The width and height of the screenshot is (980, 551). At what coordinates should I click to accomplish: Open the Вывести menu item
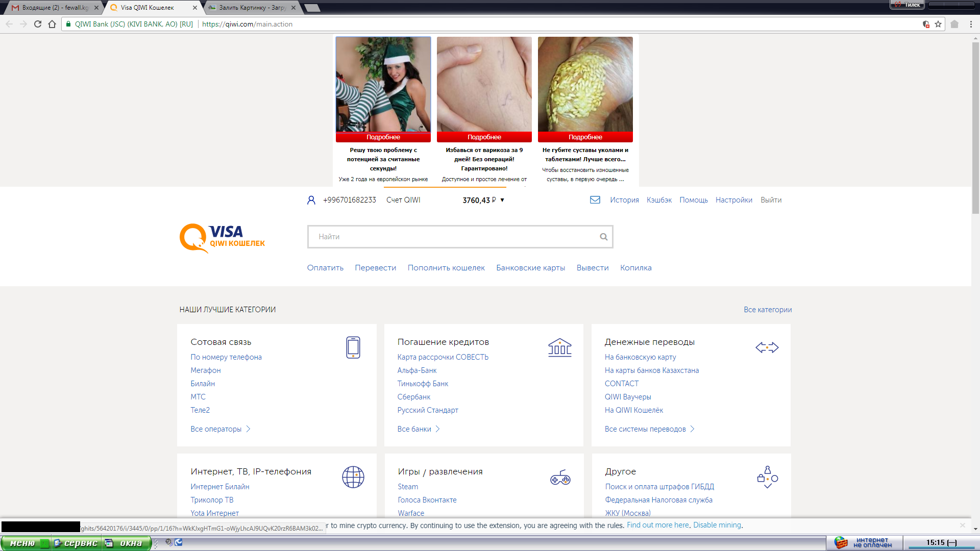[x=593, y=268]
